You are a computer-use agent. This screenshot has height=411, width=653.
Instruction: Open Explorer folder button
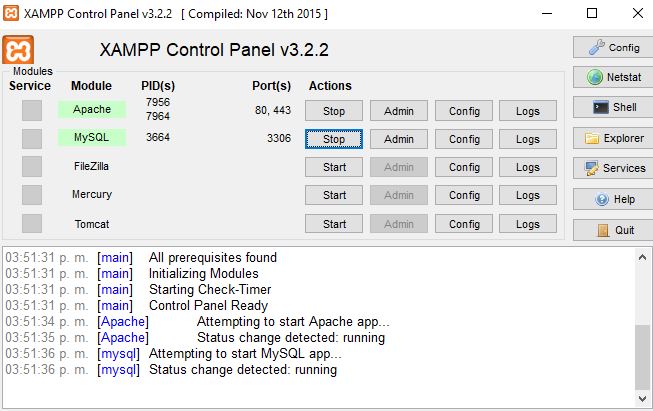(x=611, y=138)
